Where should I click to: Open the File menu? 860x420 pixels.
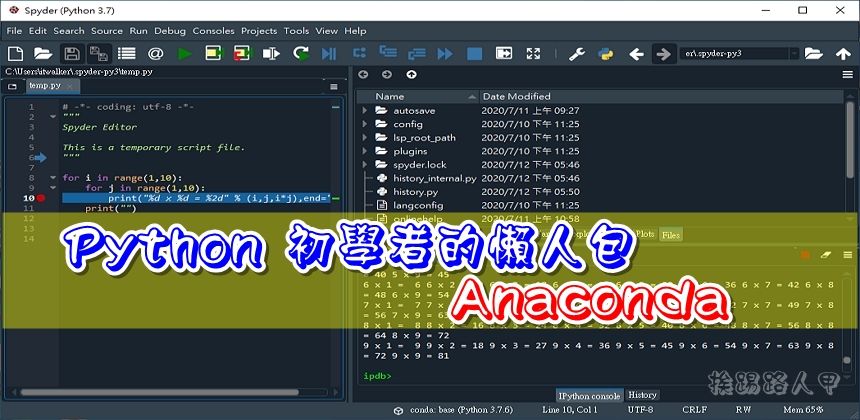click(14, 31)
